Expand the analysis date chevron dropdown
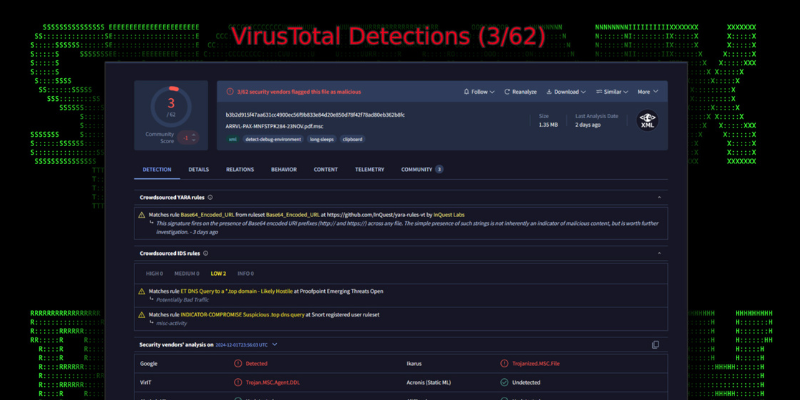800x400 pixels. pyautogui.click(x=274, y=344)
